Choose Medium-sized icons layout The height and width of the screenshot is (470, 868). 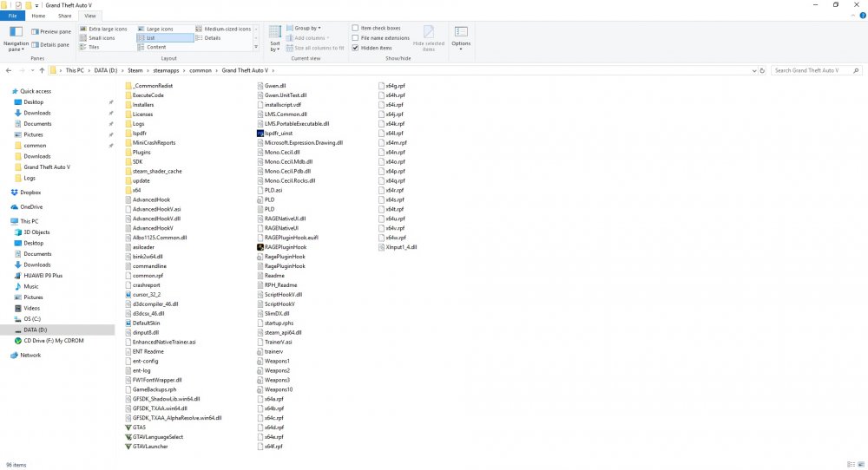(x=223, y=29)
